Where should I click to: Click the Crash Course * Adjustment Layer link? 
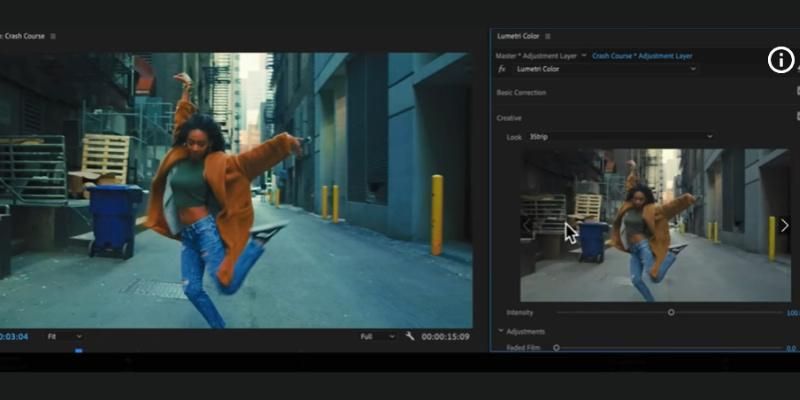click(x=641, y=56)
